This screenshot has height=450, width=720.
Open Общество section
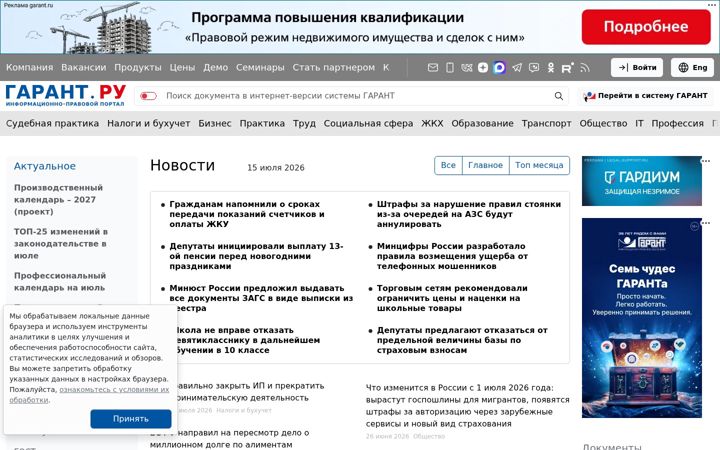point(603,124)
